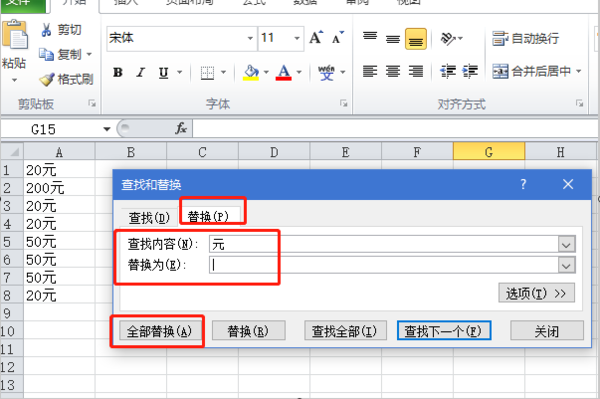Set middle vertical alignment
The width and height of the screenshot is (600, 399).
(393, 39)
